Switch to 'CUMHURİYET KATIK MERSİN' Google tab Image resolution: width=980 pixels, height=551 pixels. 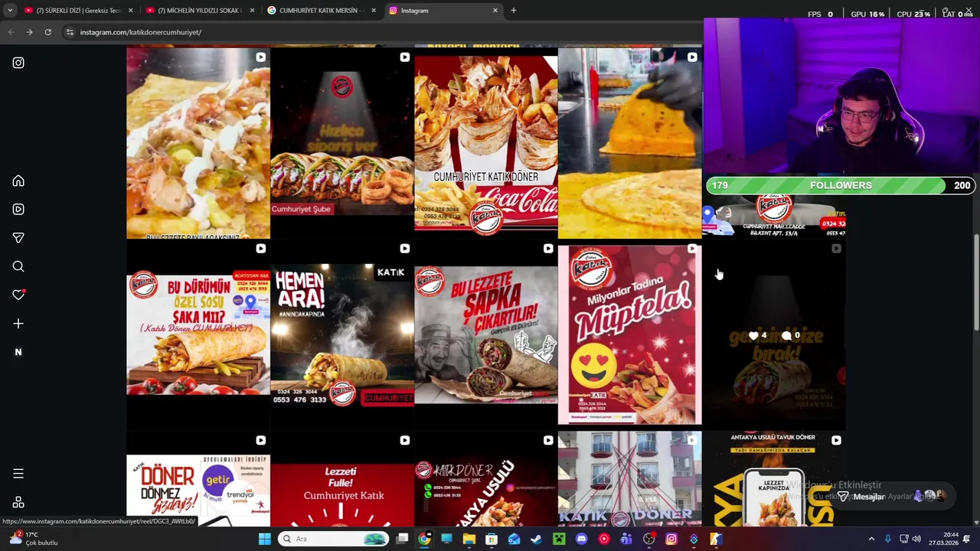point(322,11)
